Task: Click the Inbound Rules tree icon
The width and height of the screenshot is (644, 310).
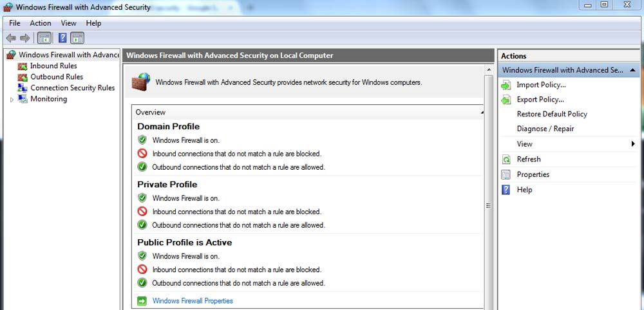Action: [x=23, y=66]
